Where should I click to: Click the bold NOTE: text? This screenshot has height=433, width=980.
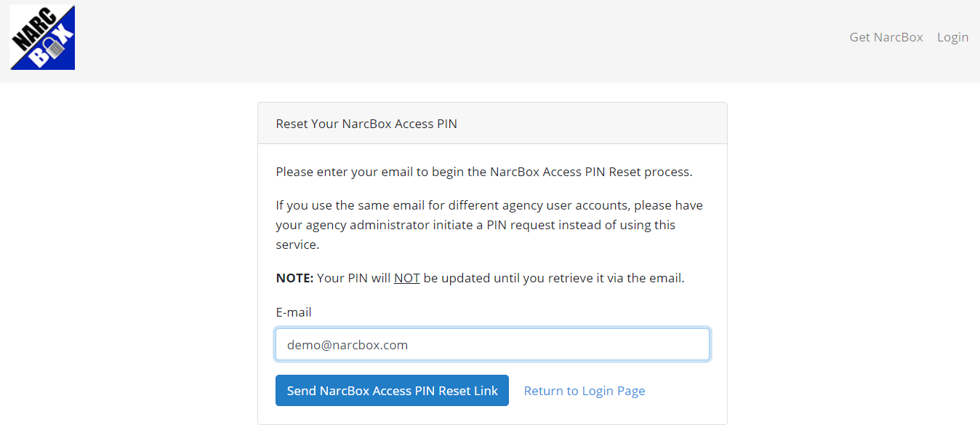[x=294, y=278]
